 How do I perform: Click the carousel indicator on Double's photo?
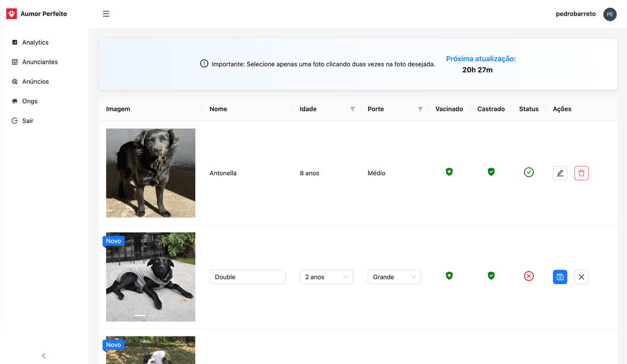coord(140,316)
